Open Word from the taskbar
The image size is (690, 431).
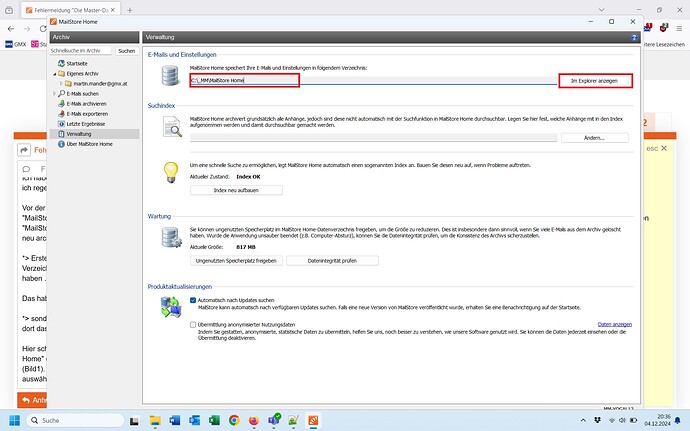pyautogui.click(x=175, y=420)
